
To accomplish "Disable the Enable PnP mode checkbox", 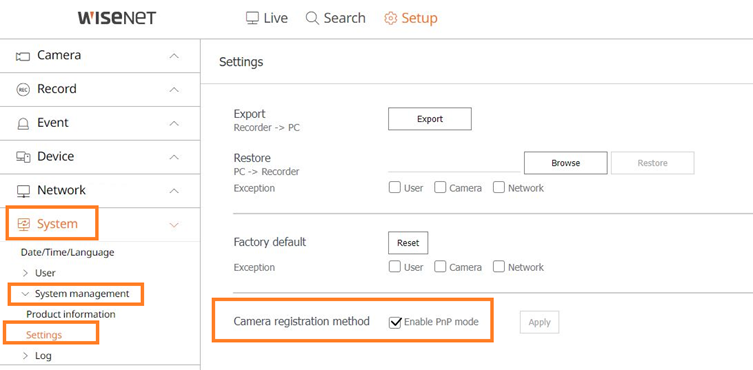I will [x=395, y=321].
